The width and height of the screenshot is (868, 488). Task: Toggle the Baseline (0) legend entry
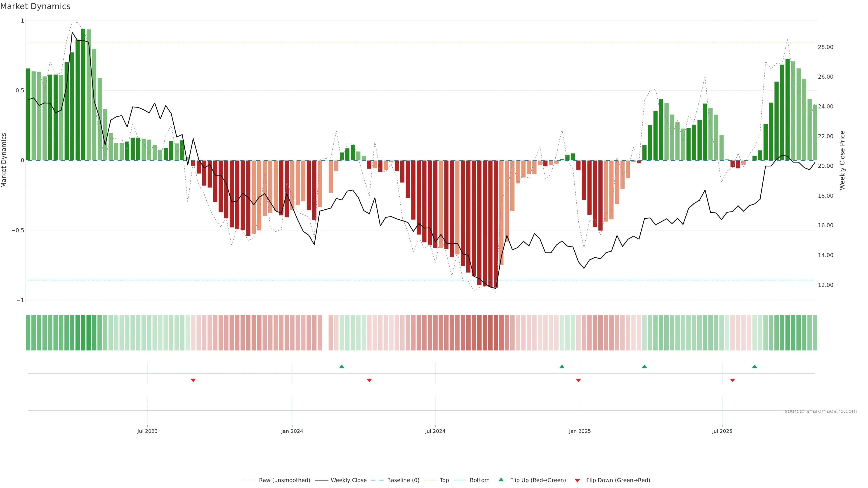click(x=403, y=480)
